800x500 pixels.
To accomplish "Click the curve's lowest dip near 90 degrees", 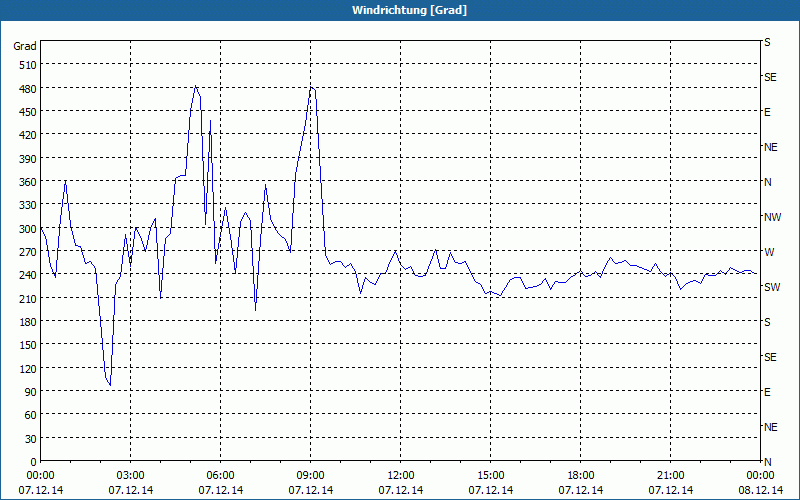I will (x=110, y=385).
